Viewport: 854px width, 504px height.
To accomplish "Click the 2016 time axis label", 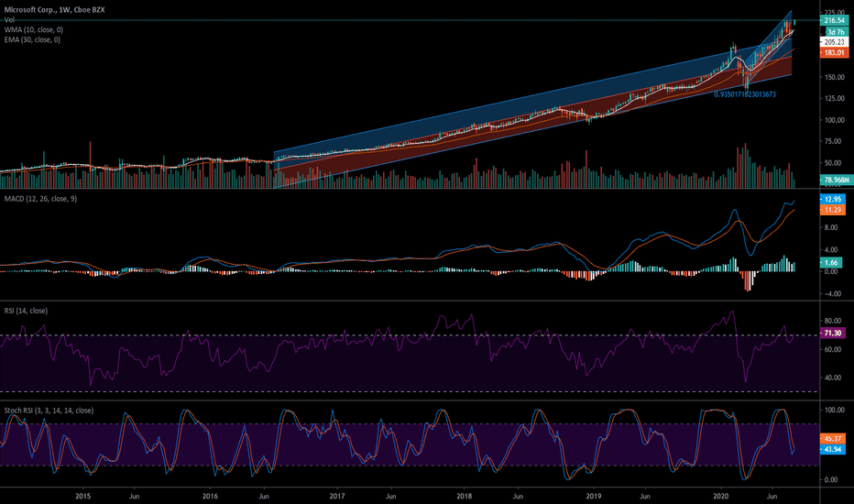I will tap(210, 497).
